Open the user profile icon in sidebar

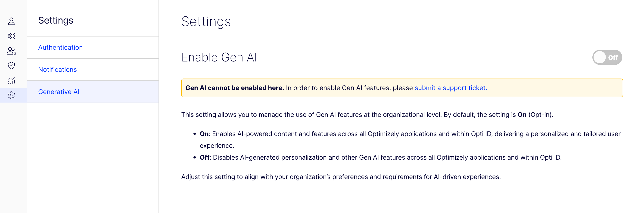[11, 21]
